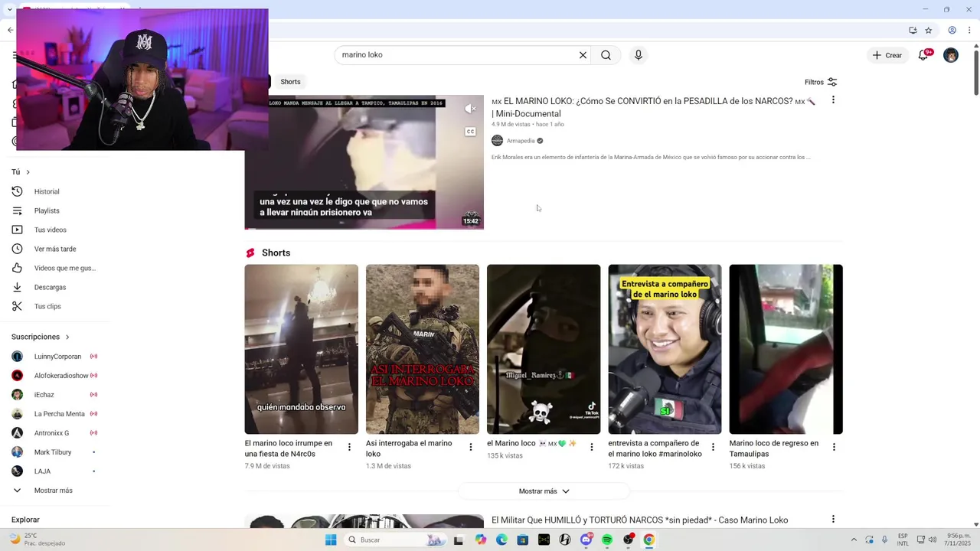This screenshot has height=551, width=980.
Task: Bookmark page with star icon
Action: (929, 31)
